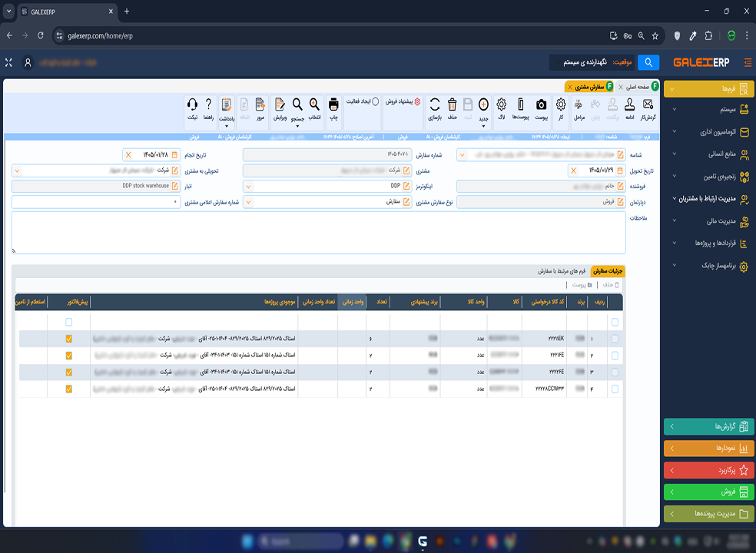Switch to the صفحه اصلی tab
Viewport: 756px width, 553px height.
tap(638, 87)
